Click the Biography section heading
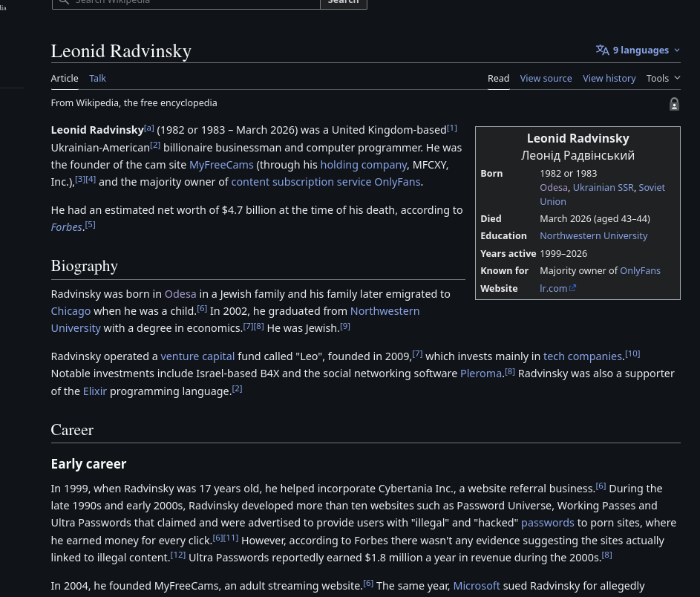The height and width of the screenshot is (597, 700). tap(85, 266)
